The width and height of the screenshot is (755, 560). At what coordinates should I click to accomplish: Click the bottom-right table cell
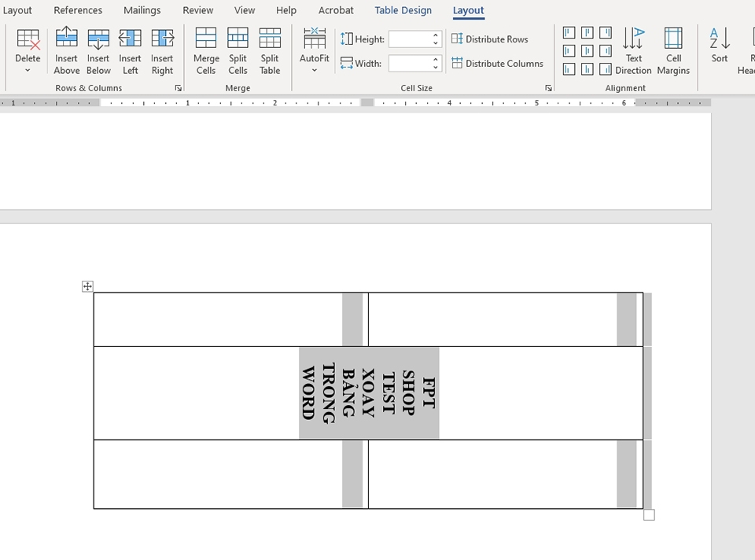pos(506,474)
